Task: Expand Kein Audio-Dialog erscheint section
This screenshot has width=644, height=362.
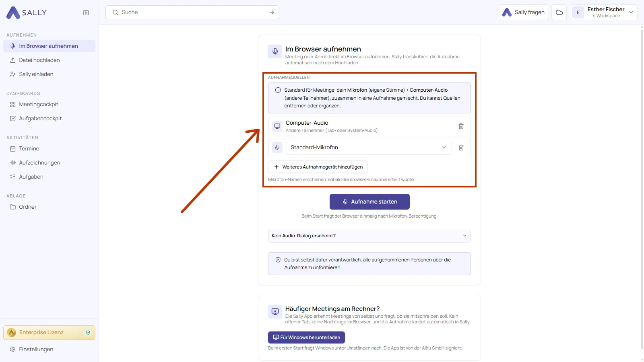Action: tap(369, 236)
